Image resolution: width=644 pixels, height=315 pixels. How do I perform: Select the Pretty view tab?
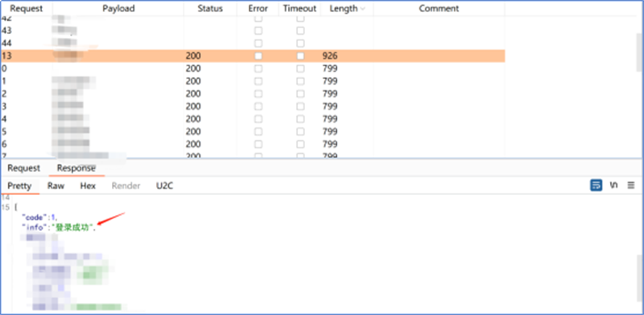click(19, 186)
